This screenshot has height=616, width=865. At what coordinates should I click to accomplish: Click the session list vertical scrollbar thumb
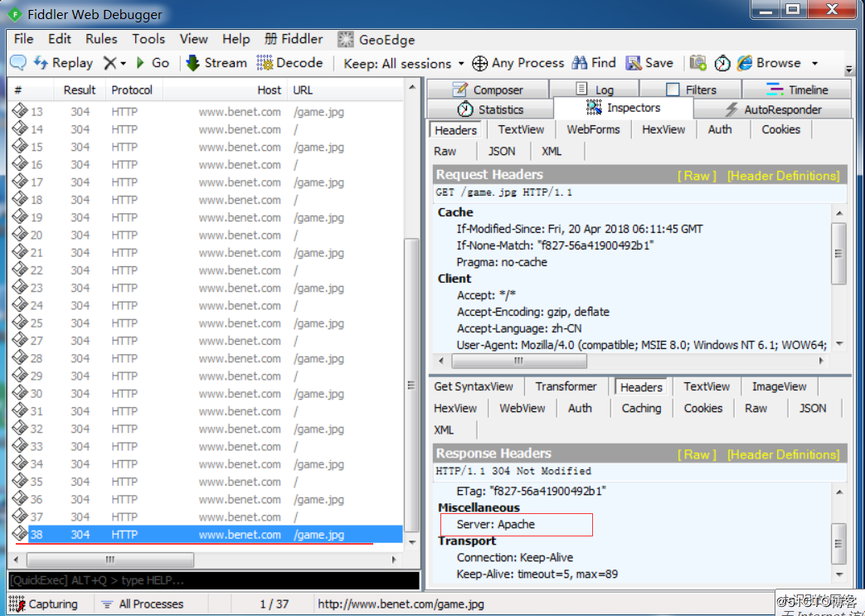pos(411,385)
